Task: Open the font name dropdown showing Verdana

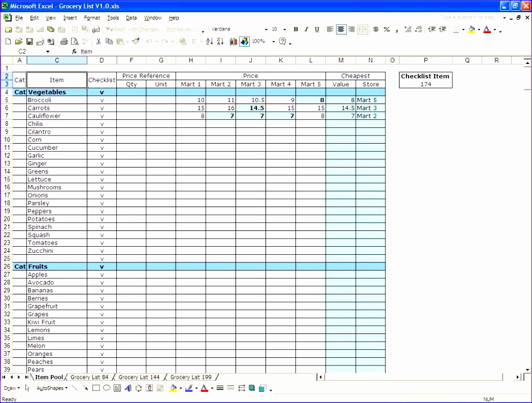Action: 266,29
